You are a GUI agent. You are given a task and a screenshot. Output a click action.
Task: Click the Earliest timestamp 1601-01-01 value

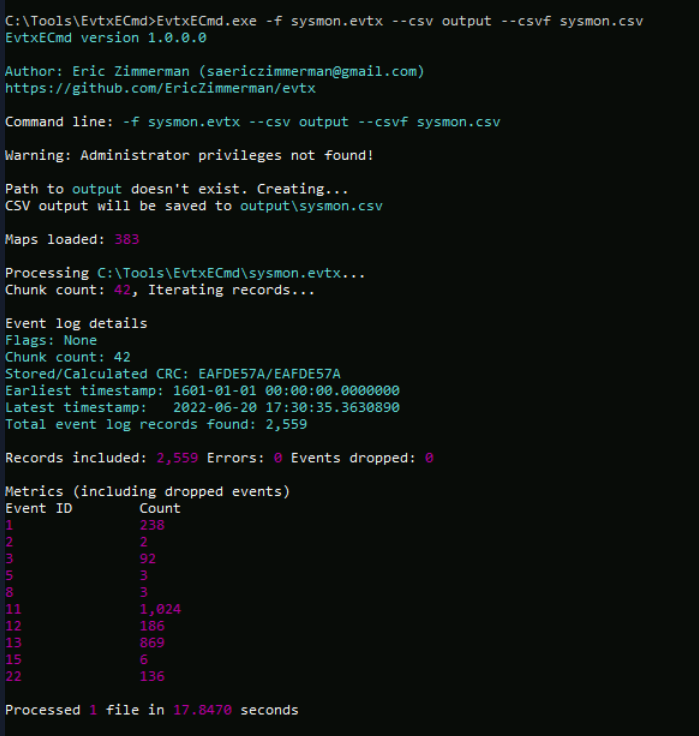(x=286, y=391)
